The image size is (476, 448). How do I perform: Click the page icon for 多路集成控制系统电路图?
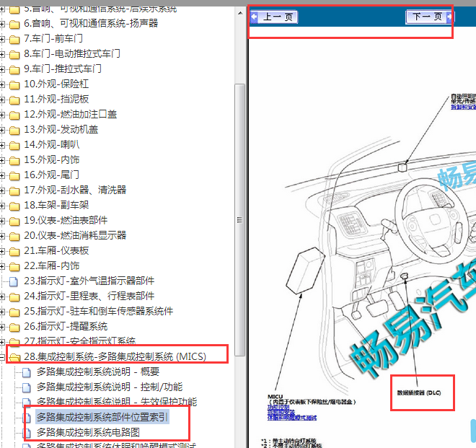27,433
